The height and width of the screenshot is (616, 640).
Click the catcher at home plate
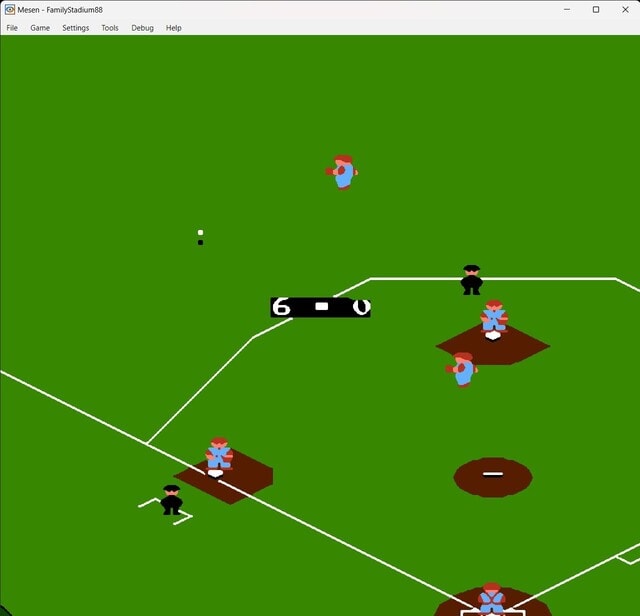click(491, 599)
